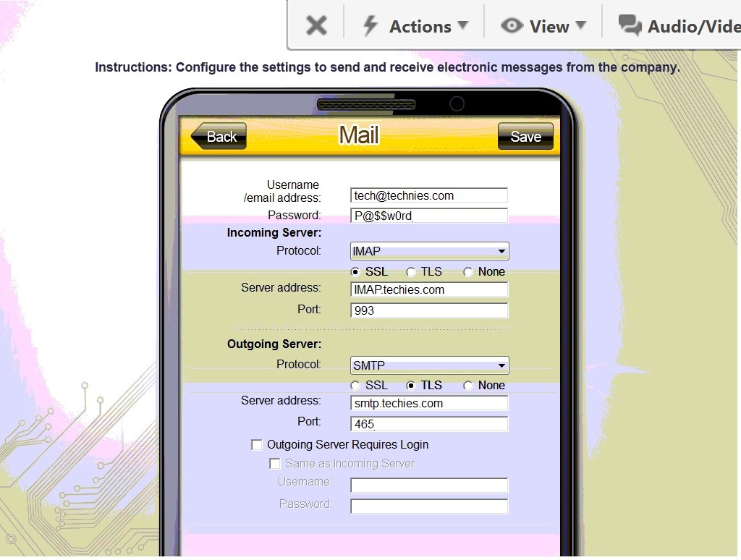Tap the Save button in Mail
This screenshot has height=560, width=741.
click(x=525, y=137)
